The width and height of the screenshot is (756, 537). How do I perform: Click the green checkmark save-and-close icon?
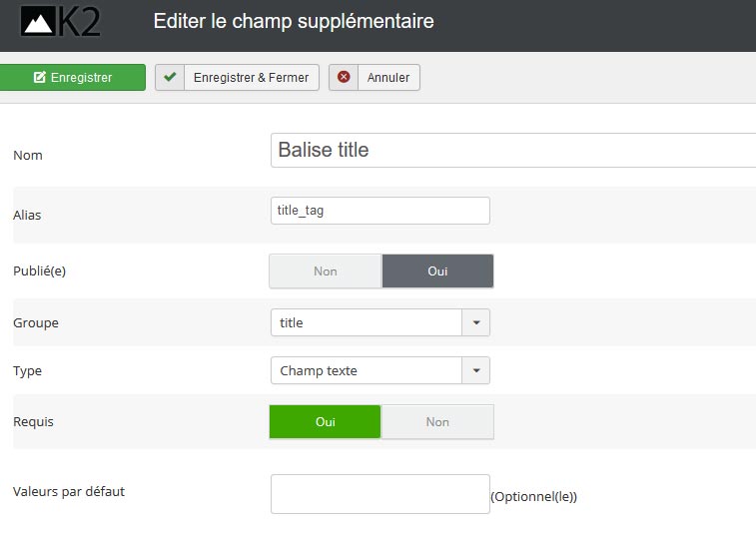tap(170, 77)
